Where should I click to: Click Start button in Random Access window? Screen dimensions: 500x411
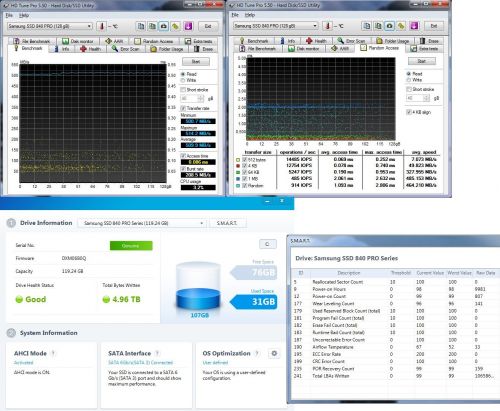pos(422,61)
